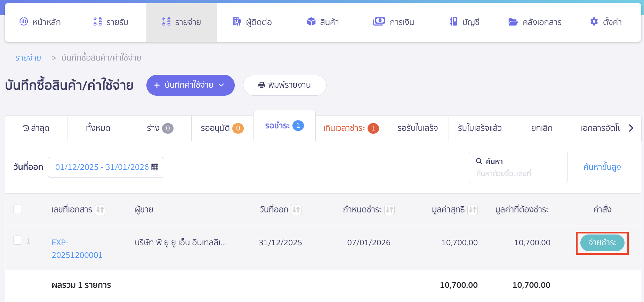Click the ค้นหา search input field
644x302 pixels.
[518, 167]
